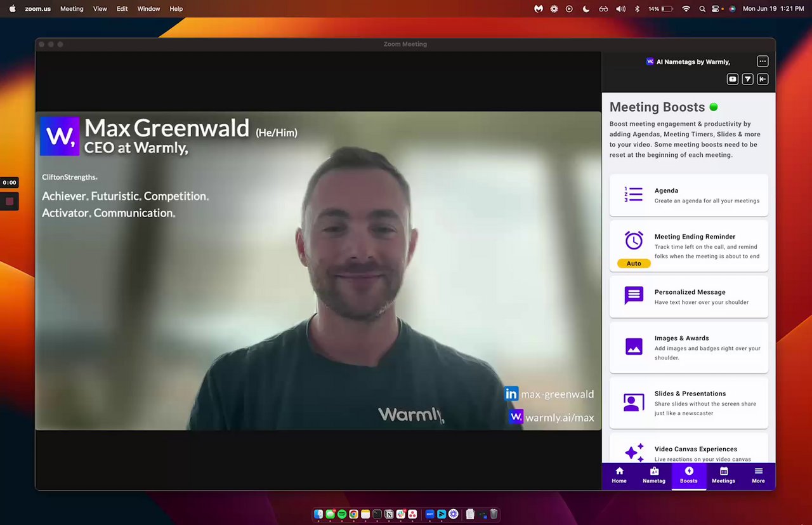Click max-greenwald LinkedIn handle text
This screenshot has height=525, width=812.
(557, 394)
